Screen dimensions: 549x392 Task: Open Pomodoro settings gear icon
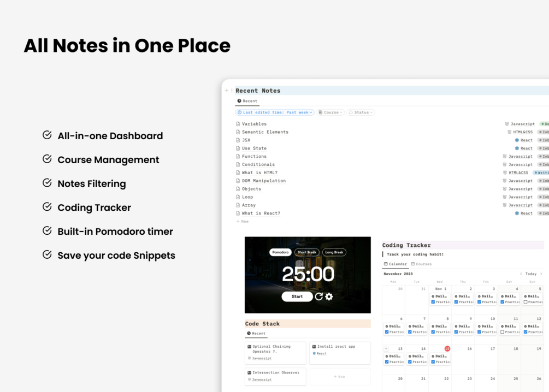[x=329, y=296]
